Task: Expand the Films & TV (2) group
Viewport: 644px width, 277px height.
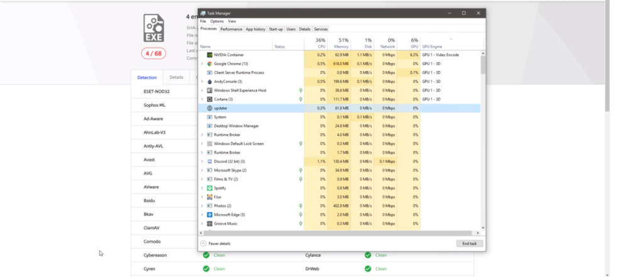Action: click(x=202, y=179)
